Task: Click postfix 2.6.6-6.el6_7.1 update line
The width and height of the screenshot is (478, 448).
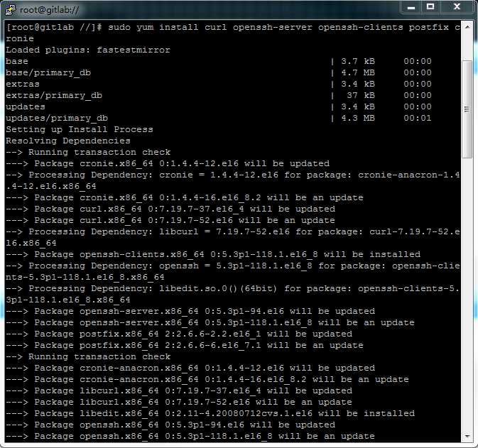Action: tap(185, 346)
